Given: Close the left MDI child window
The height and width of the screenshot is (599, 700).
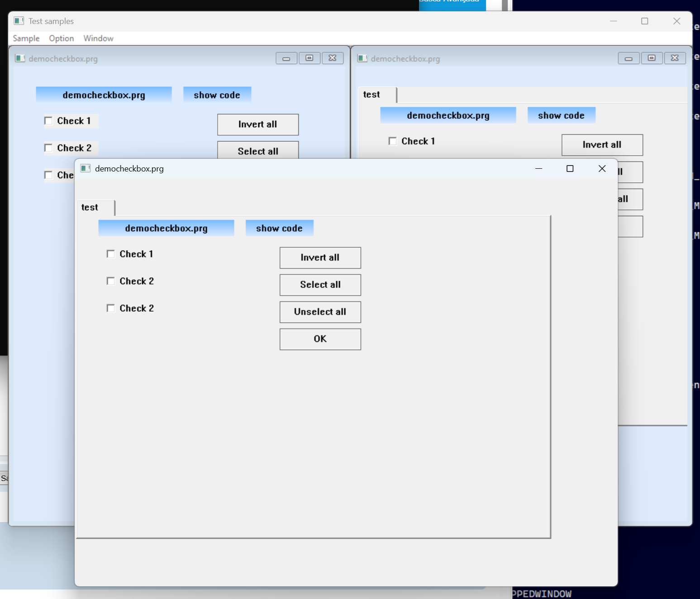Looking at the screenshot, I should (x=333, y=58).
